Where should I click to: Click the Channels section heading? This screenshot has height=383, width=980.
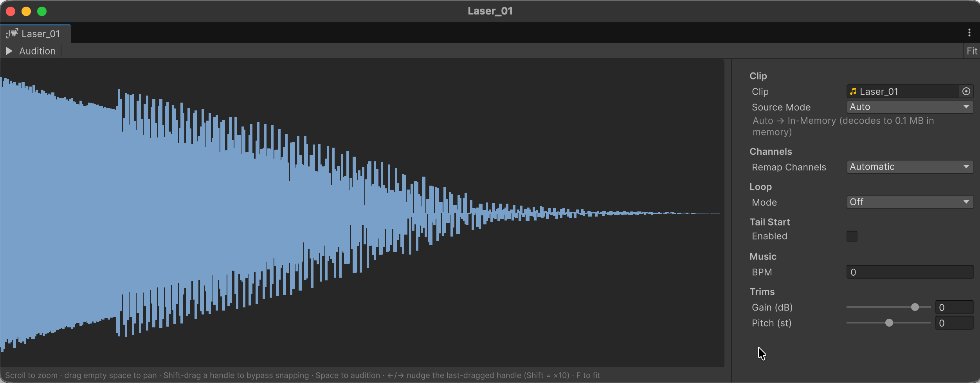click(x=771, y=152)
